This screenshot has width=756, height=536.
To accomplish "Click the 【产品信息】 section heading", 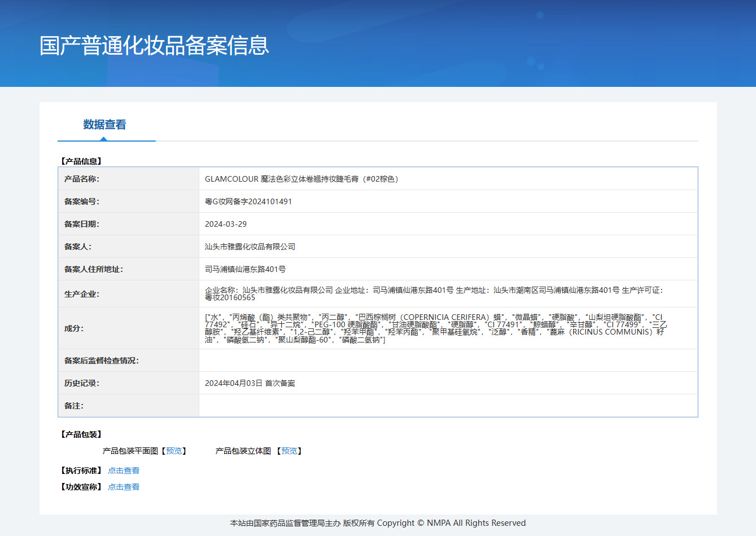I will pos(81,161).
